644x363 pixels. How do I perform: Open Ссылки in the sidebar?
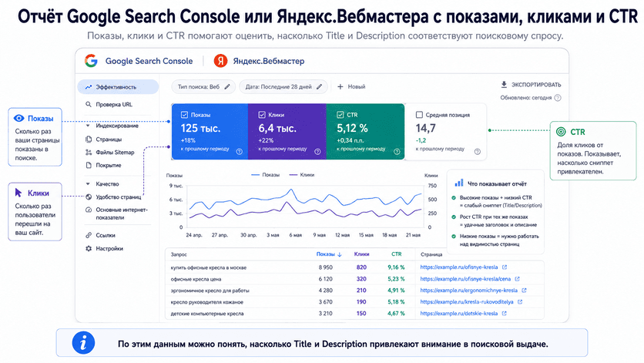pos(105,235)
